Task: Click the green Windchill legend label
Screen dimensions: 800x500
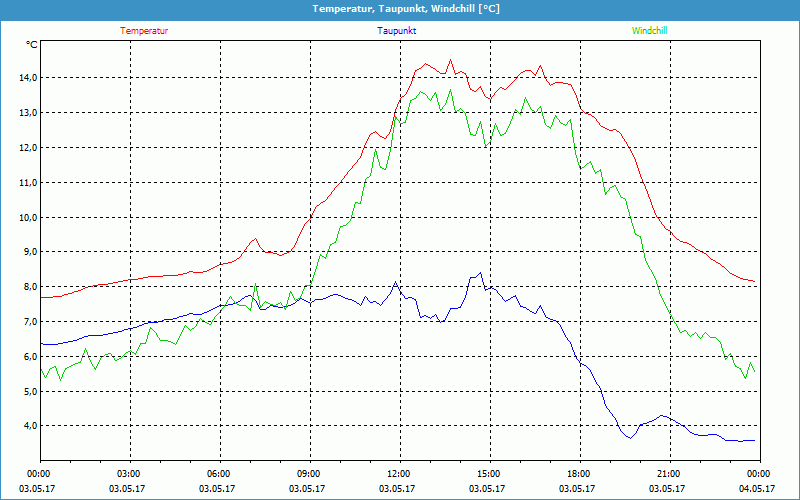Action: pyautogui.click(x=649, y=31)
